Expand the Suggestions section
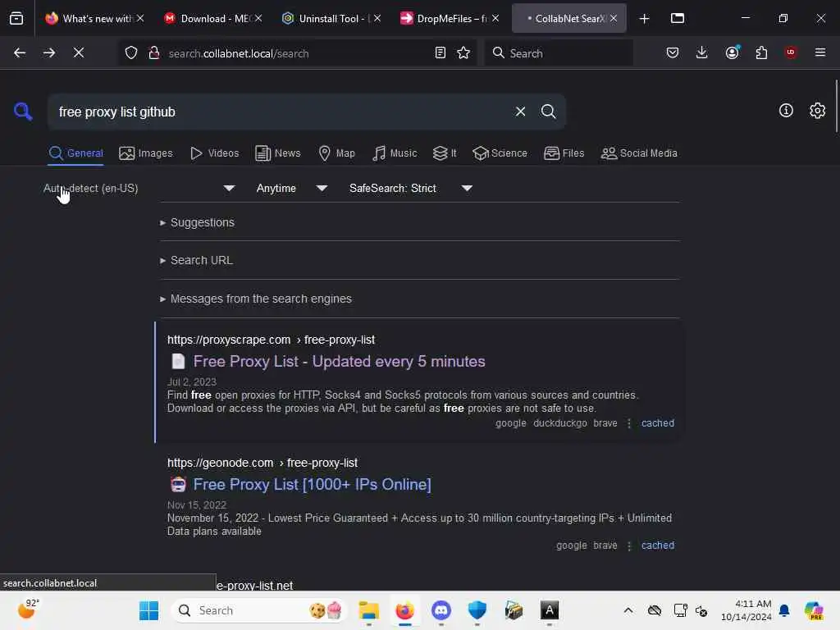The height and width of the screenshot is (630, 840). click(197, 222)
